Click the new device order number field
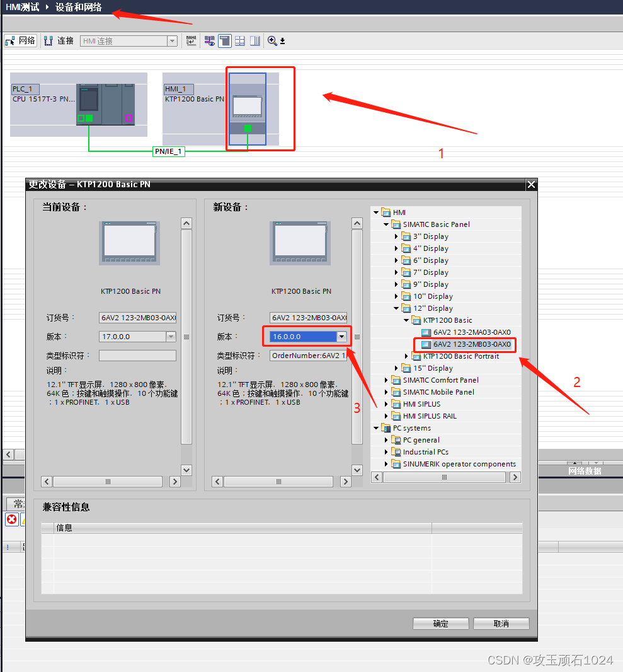 coord(308,318)
